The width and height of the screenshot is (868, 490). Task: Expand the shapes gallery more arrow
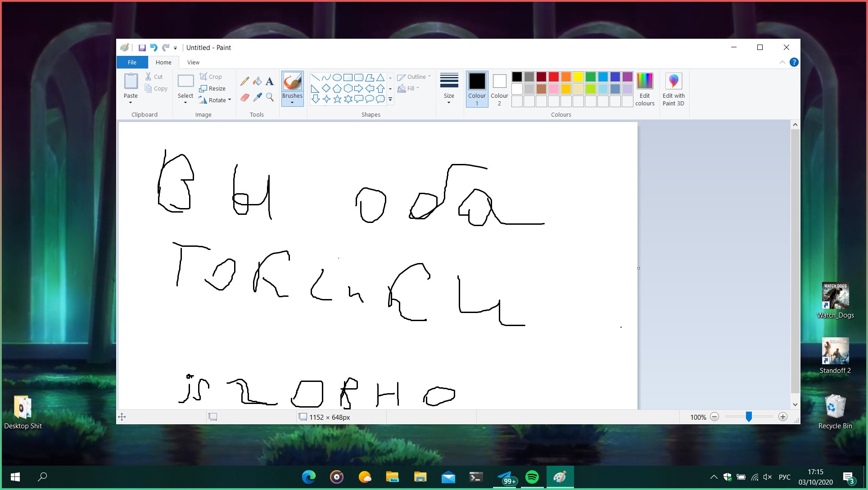[x=390, y=99]
